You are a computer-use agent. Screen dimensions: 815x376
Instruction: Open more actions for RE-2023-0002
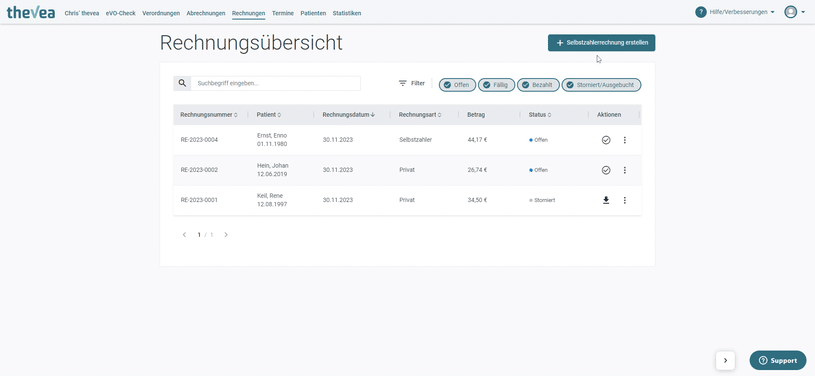point(625,170)
